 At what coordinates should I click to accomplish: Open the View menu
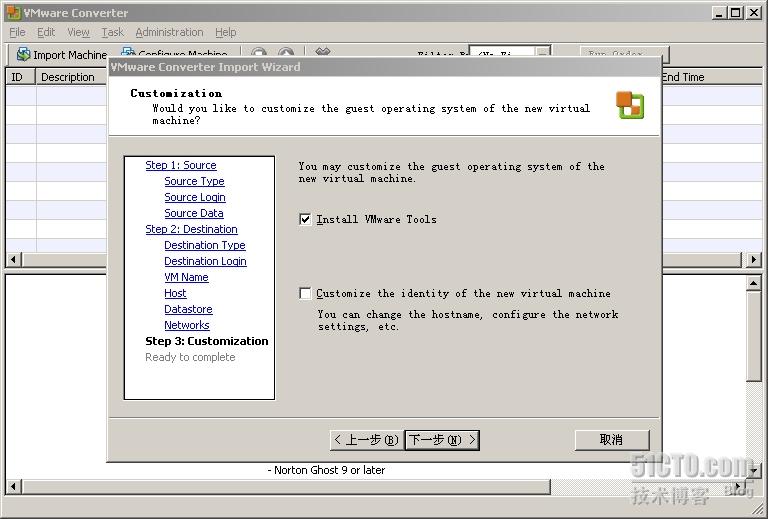[x=78, y=32]
